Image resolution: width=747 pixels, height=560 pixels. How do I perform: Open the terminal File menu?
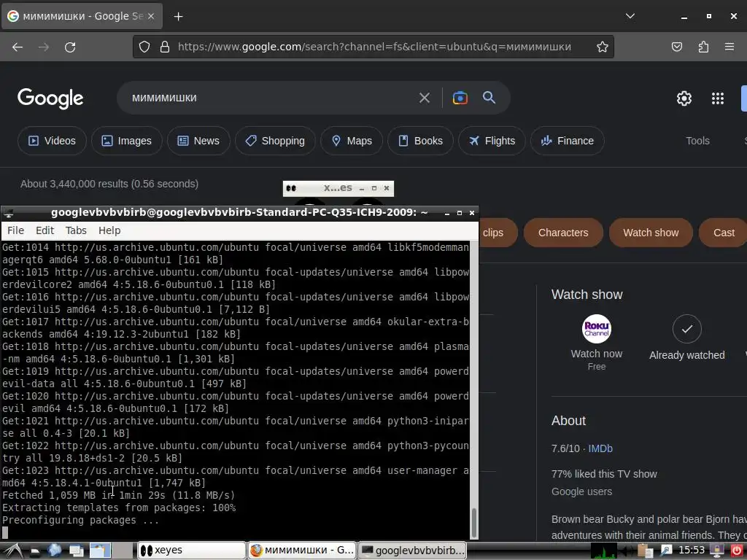[x=16, y=230]
